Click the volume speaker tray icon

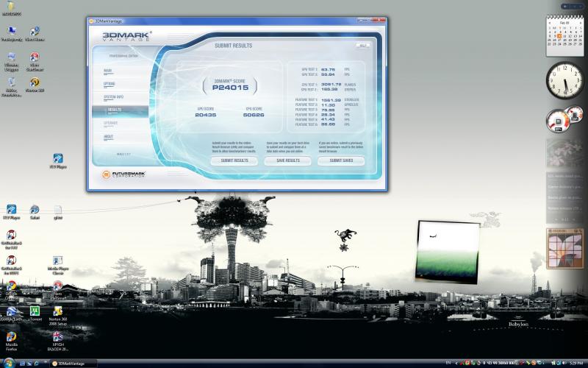(x=564, y=363)
